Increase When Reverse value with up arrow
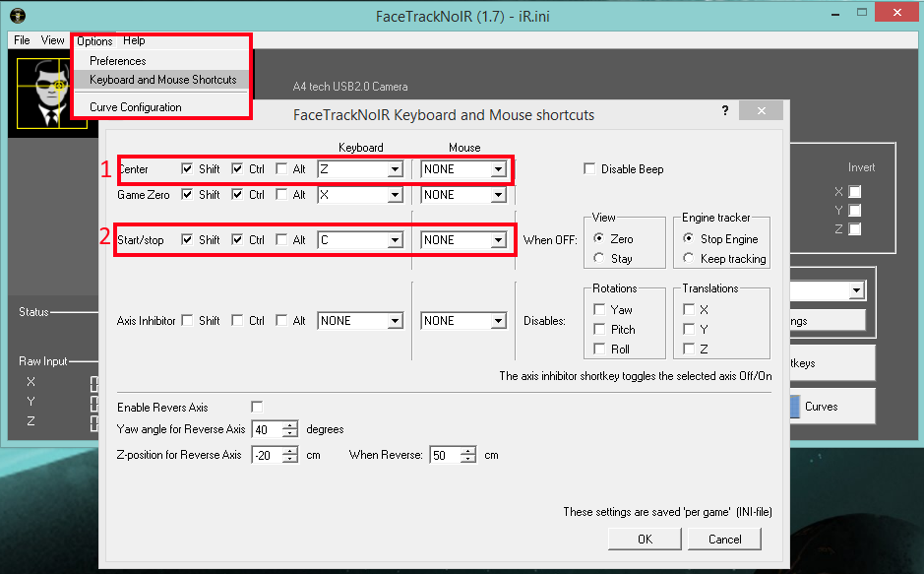This screenshot has height=574, width=924. click(467, 451)
